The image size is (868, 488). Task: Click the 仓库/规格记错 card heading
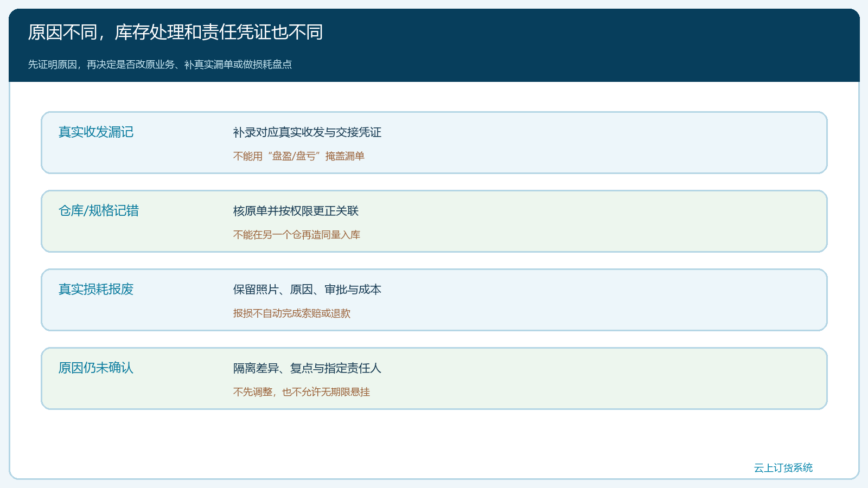99,211
